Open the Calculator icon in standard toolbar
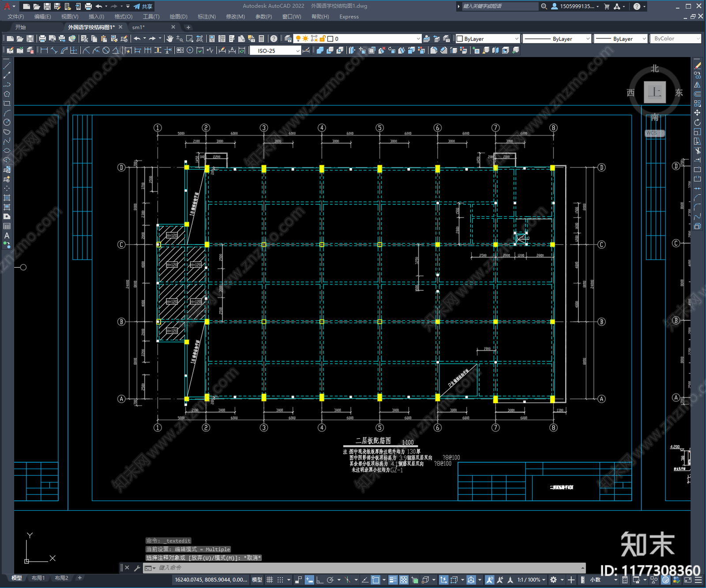Screen dimensions: 706x588 262,39
